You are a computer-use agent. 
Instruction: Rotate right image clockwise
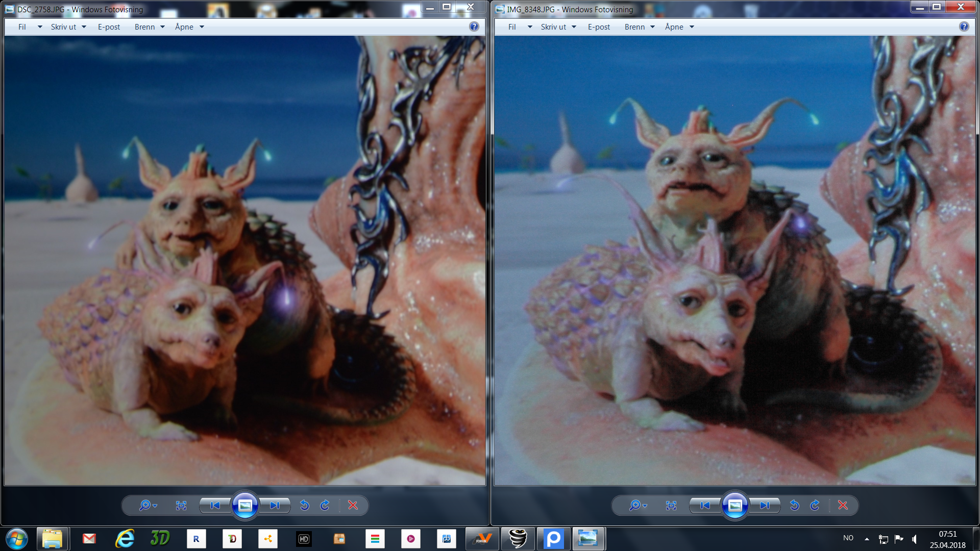tap(815, 505)
